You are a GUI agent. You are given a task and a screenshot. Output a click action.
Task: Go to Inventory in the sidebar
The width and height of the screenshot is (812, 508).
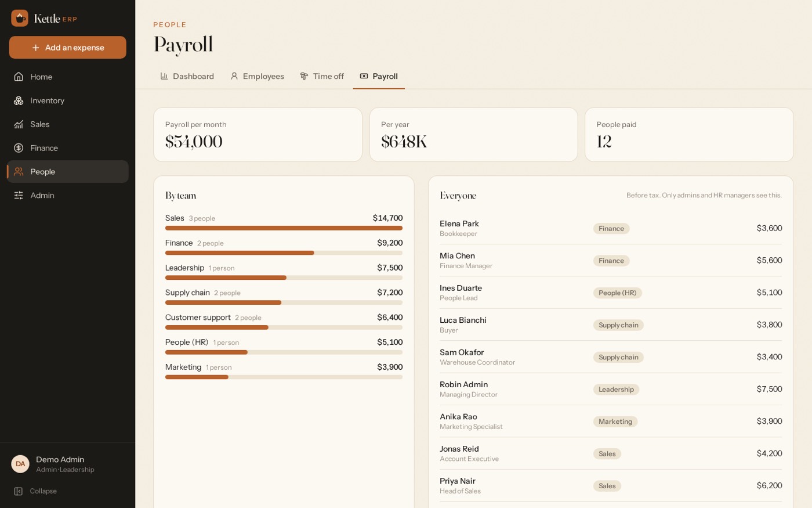(x=68, y=100)
